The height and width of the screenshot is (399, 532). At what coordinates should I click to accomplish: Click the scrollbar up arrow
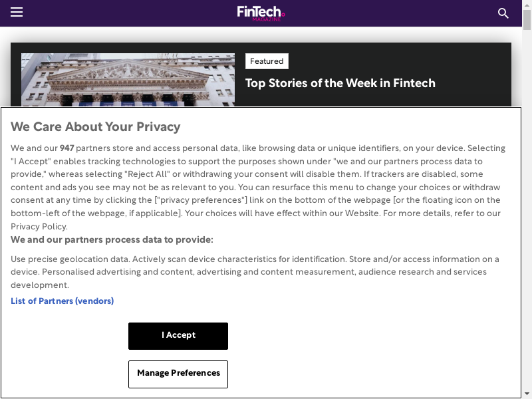(x=527, y=5)
